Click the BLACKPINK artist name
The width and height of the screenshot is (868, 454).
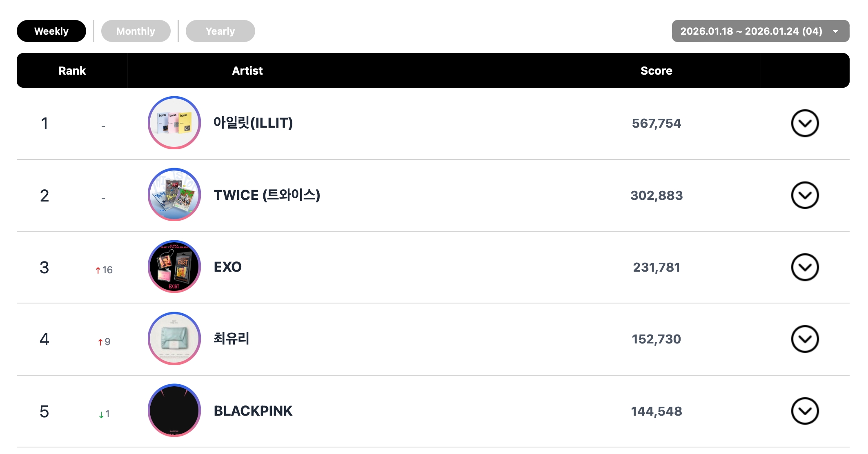[253, 411]
